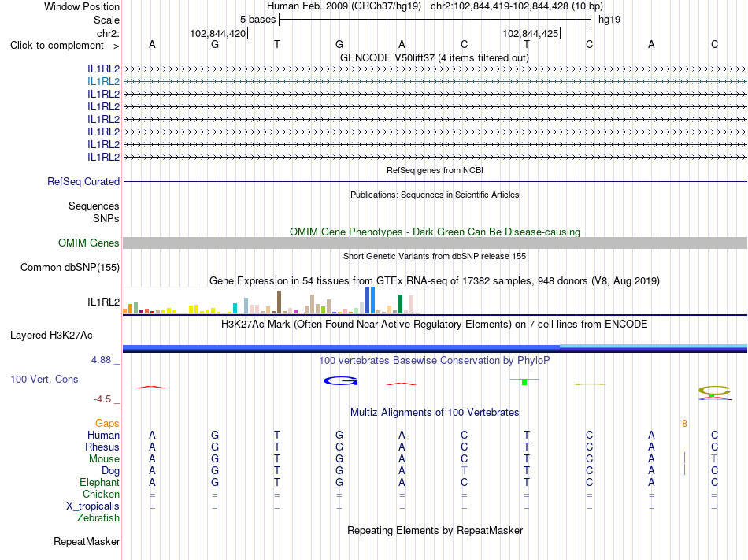Click the Window Position label
Viewport: 748px width, 560px height.
(82, 6)
